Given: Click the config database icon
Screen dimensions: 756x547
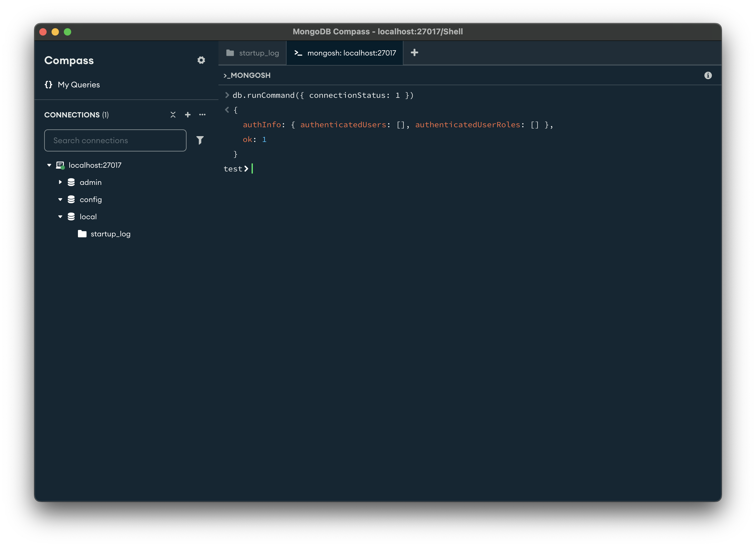Looking at the screenshot, I should [71, 200].
